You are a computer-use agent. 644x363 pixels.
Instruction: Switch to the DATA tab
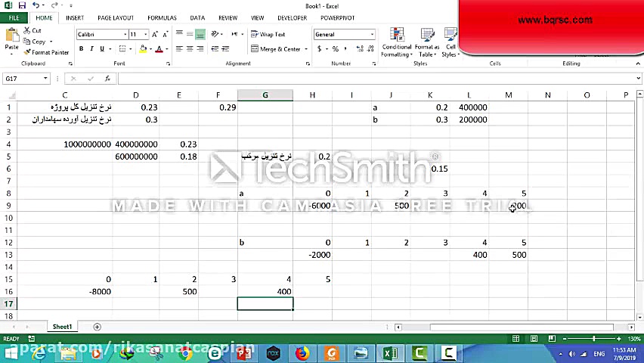pos(197,18)
